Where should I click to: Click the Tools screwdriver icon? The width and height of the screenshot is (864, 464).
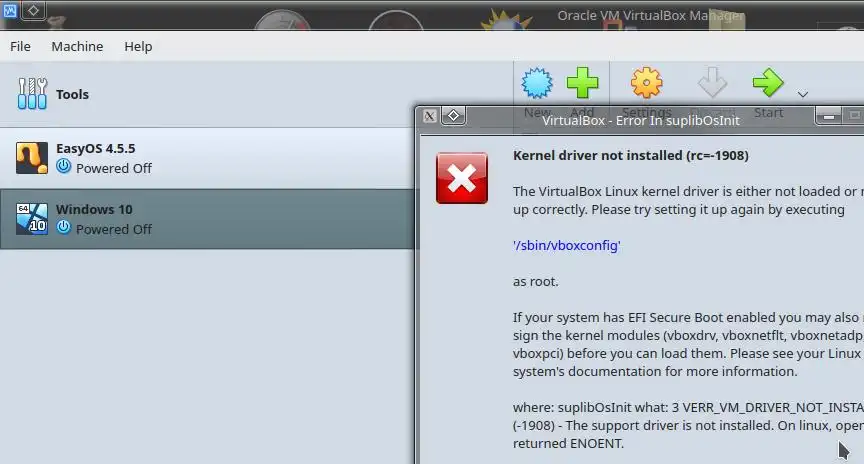[32, 94]
